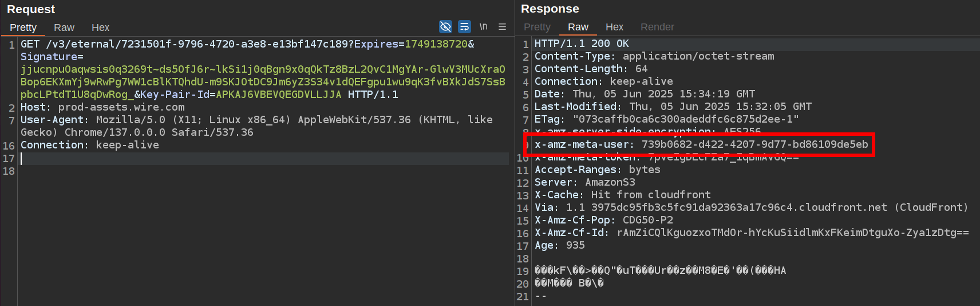
Task: Open the Request hamburger options menu
Action: (x=502, y=27)
